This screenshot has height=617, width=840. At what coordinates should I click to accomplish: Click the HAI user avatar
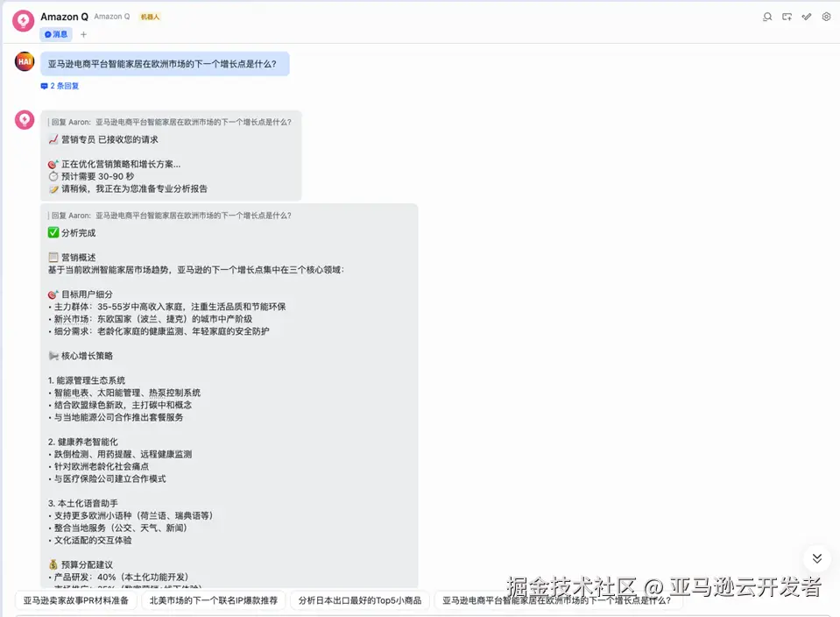point(25,61)
